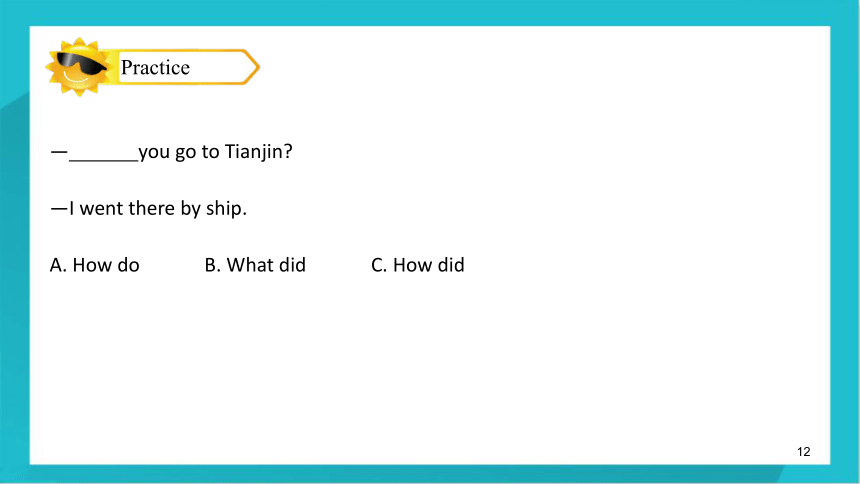Click the letter label 'B.'

(212, 265)
